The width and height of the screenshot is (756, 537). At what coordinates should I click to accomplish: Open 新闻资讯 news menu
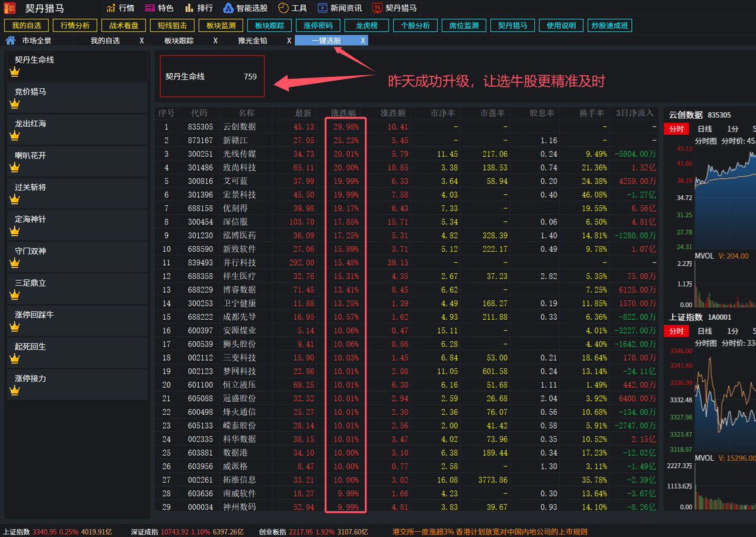(x=340, y=8)
